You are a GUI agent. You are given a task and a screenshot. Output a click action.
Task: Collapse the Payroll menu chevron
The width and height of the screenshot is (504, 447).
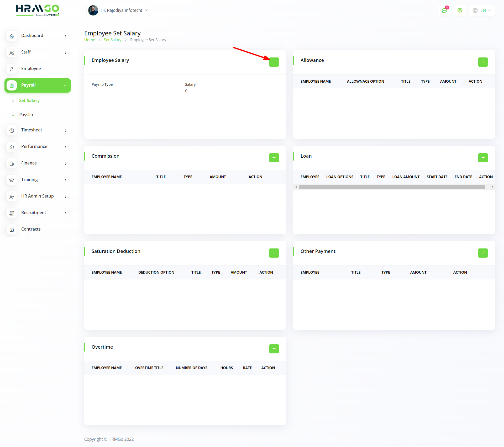pos(65,86)
